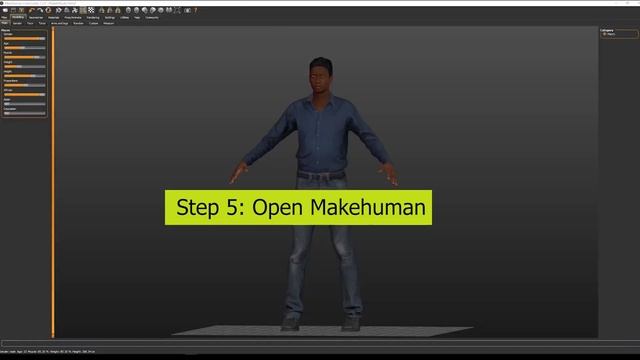Image resolution: width=640 pixels, height=360 pixels.
Task: Switch to Top view head icon
Action: click(x=161, y=10)
